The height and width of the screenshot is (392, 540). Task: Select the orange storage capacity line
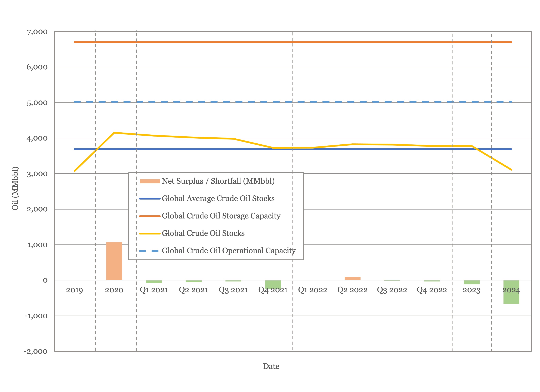[293, 42]
